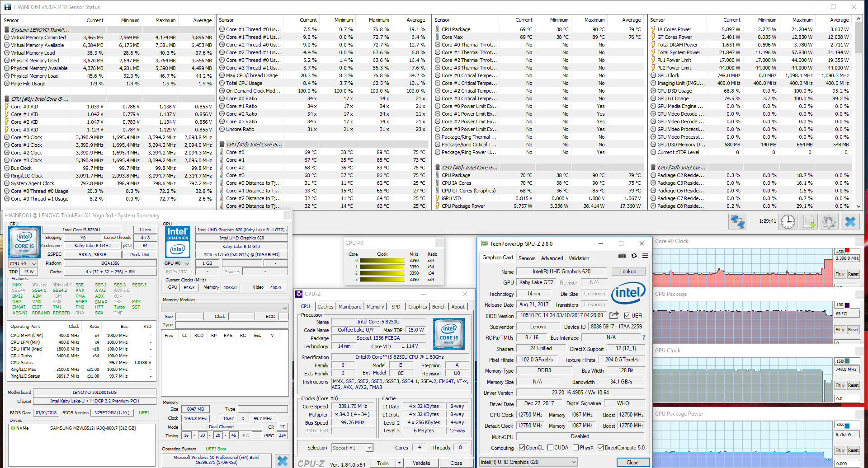Open the GPU-Z graphics device dropdown
Screen dimensions: 868x468
click(x=528, y=462)
